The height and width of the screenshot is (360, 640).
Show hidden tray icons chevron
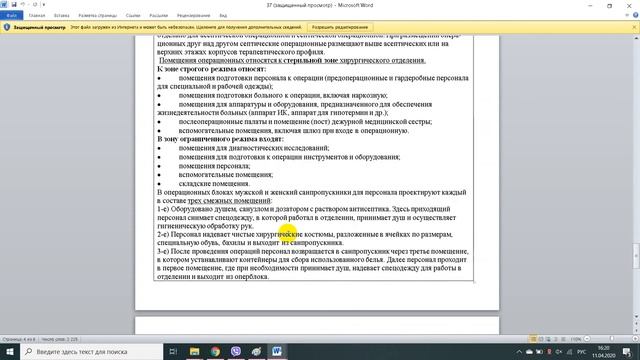click(x=519, y=352)
